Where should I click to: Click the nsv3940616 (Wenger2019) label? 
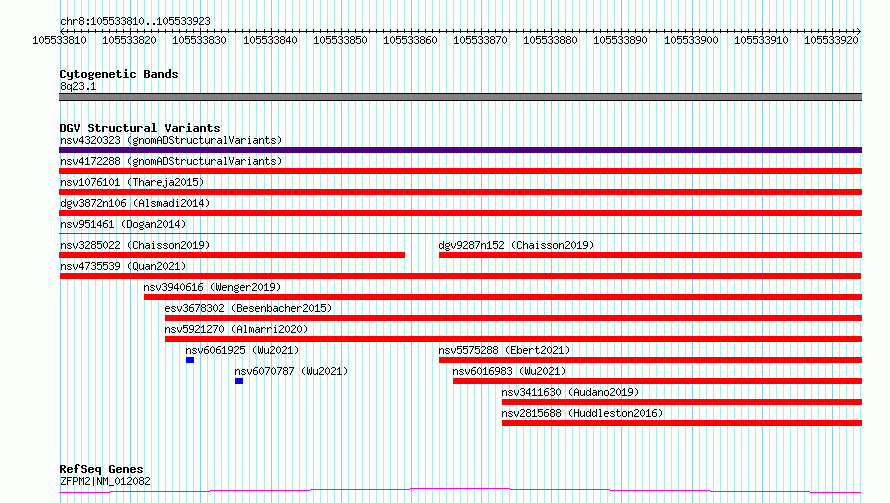212,287
